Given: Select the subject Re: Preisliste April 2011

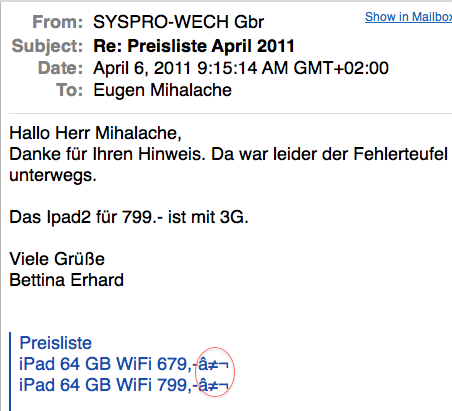Looking at the screenshot, I should pyautogui.click(x=194, y=46).
